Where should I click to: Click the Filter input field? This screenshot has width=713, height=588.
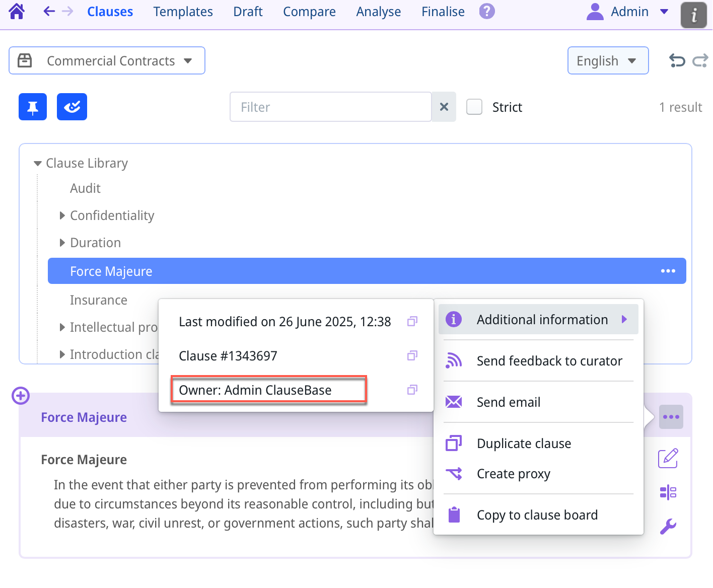click(330, 107)
